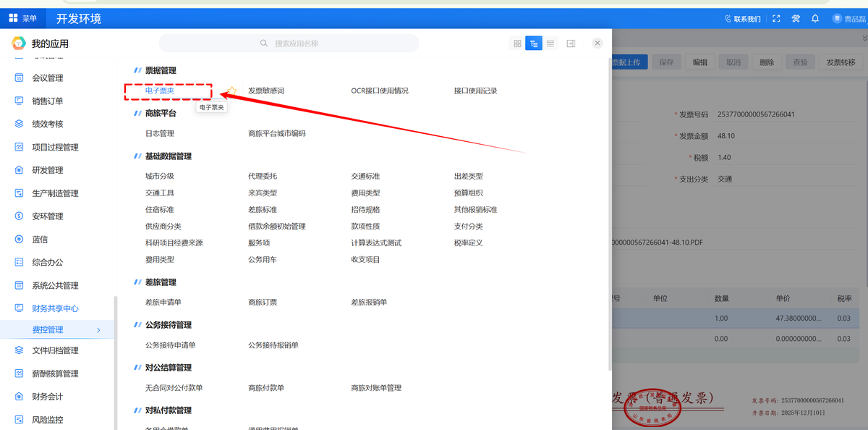Open OCR接口使用情况
868x430 pixels.
[380, 90]
